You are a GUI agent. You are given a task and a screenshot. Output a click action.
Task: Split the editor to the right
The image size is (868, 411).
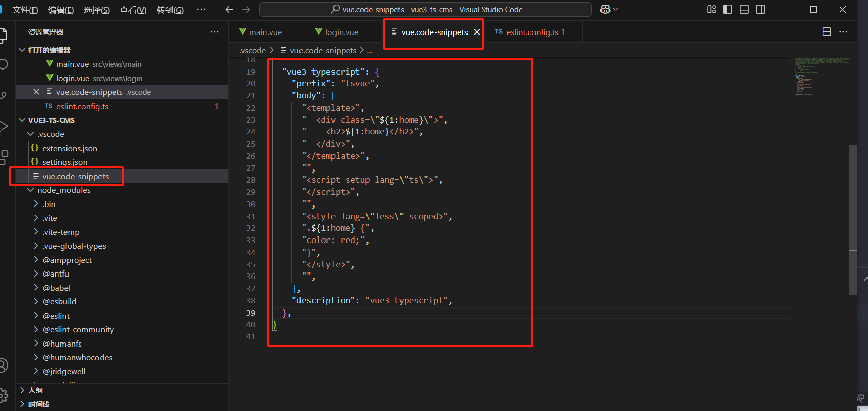pos(827,32)
